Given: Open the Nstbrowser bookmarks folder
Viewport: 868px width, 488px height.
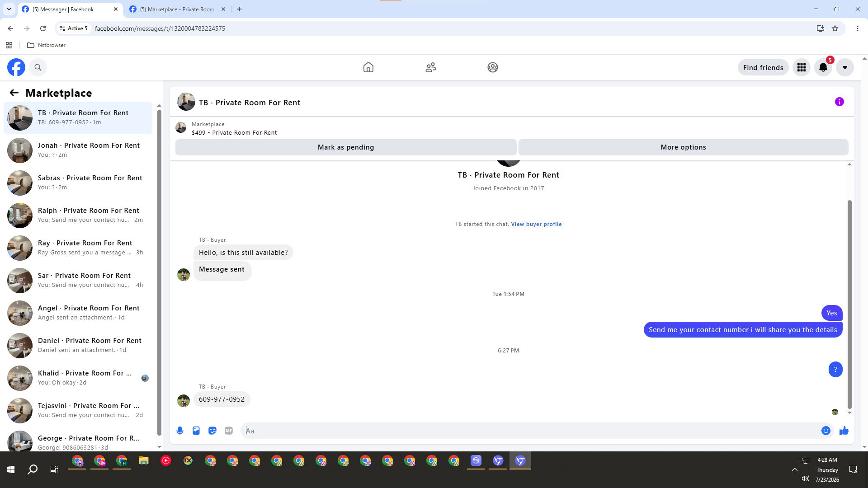Looking at the screenshot, I should [x=47, y=45].
